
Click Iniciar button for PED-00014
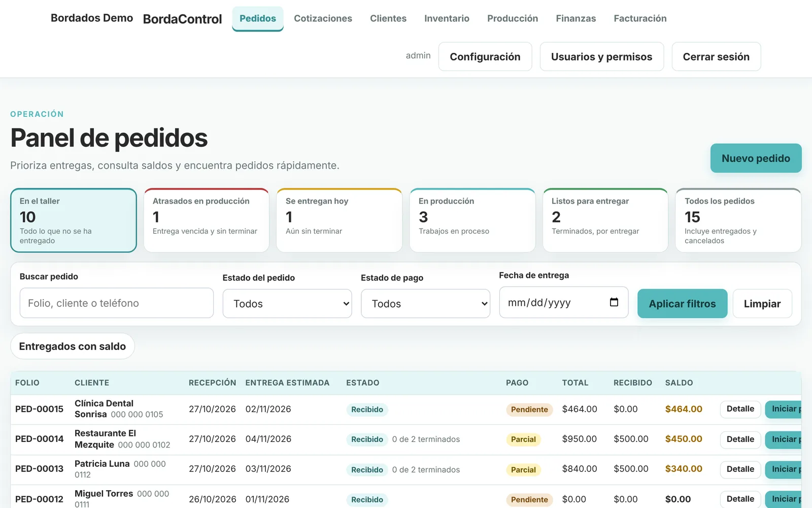pos(784,439)
